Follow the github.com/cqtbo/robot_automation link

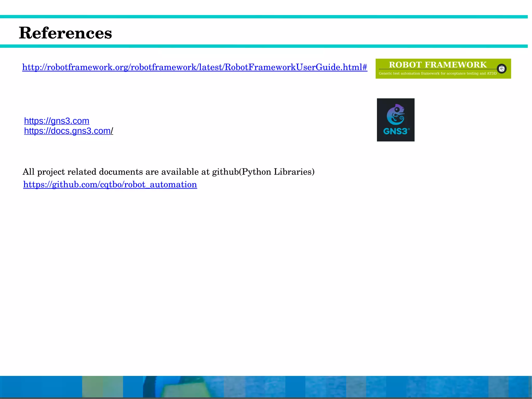(110, 184)
